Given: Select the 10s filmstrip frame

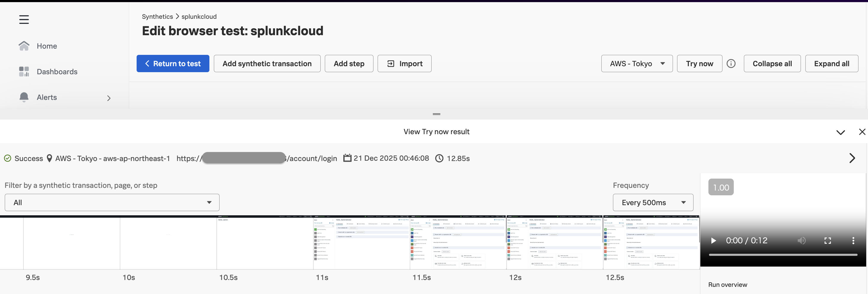Looking at the screenshot, I should pos(168,243).
